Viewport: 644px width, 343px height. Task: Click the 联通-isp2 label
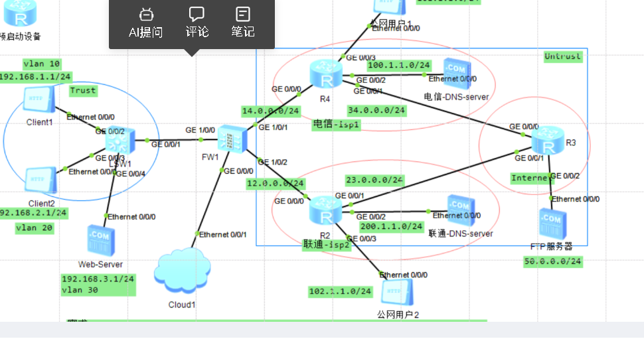[x=327, y=245]
